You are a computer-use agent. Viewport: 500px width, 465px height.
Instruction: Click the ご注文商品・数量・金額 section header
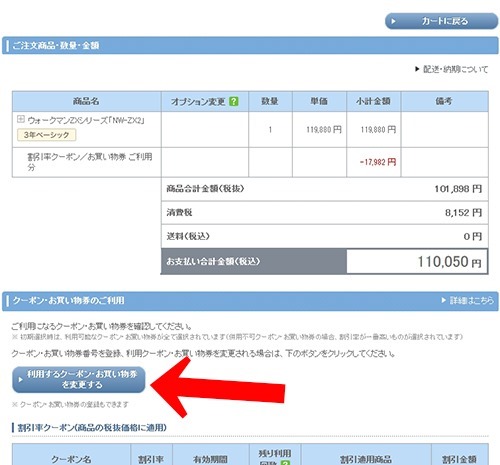click(56, 45)
